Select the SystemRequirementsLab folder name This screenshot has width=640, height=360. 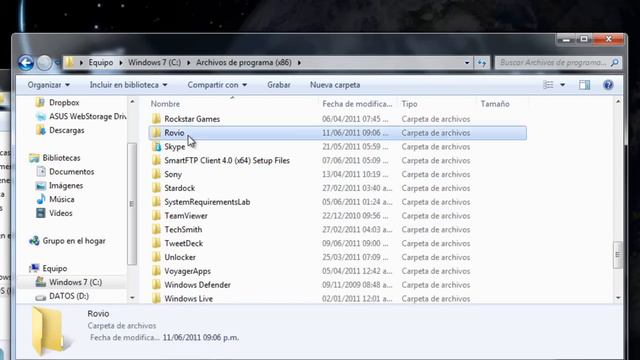(x=207, y=202)
